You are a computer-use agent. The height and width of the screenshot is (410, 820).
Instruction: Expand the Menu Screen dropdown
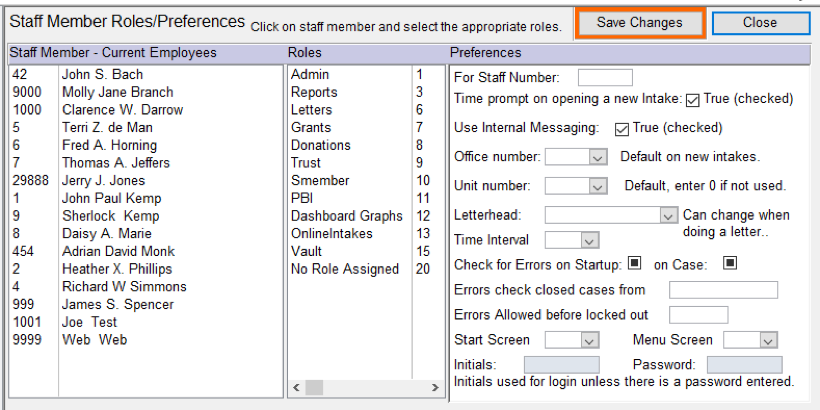tap(767, 341)
